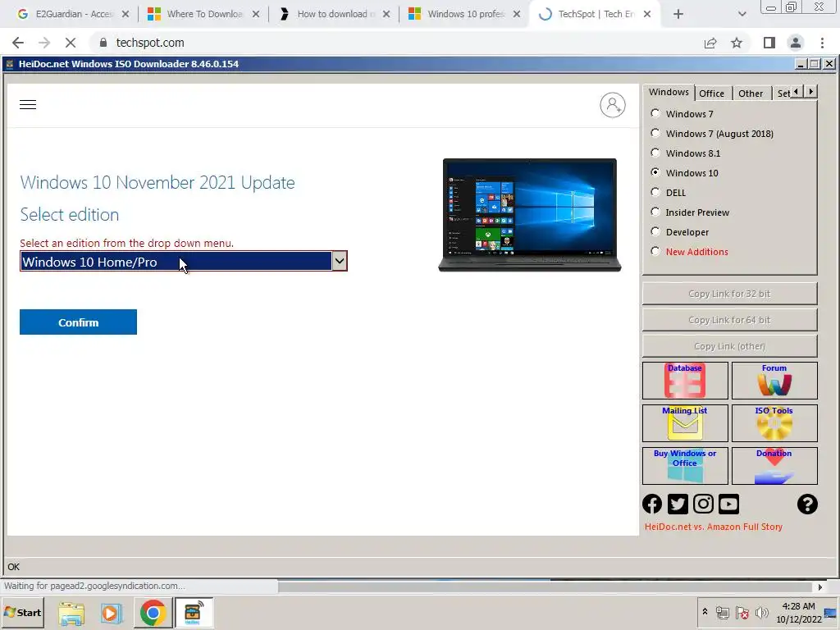Switch to HeiDoc downloader in the taskbar

point(194,613)
